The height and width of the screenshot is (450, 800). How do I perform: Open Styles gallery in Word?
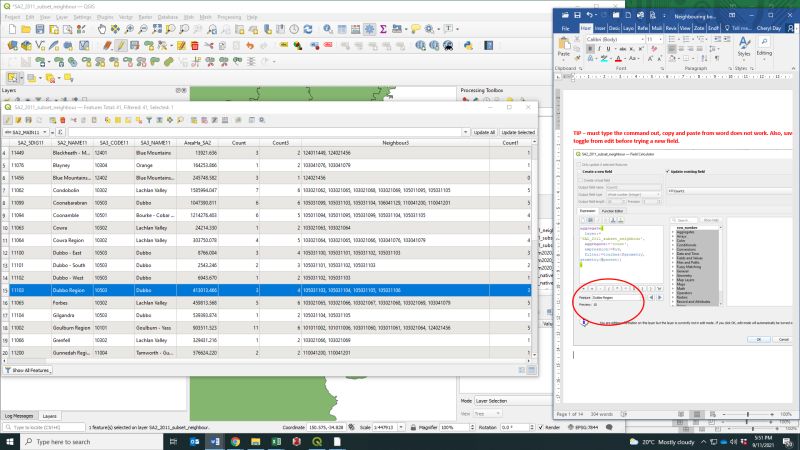(744, 47)
